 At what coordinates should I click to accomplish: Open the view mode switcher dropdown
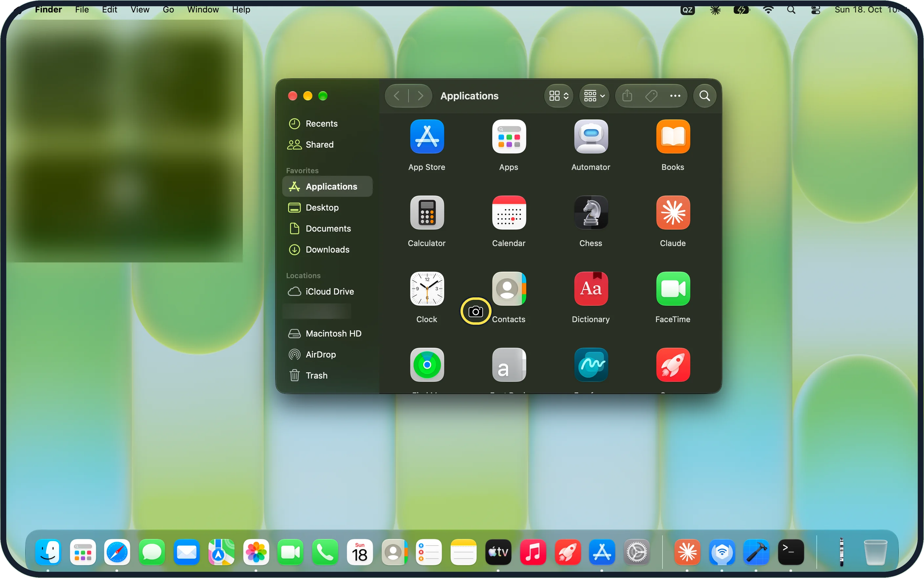point(558,95)
